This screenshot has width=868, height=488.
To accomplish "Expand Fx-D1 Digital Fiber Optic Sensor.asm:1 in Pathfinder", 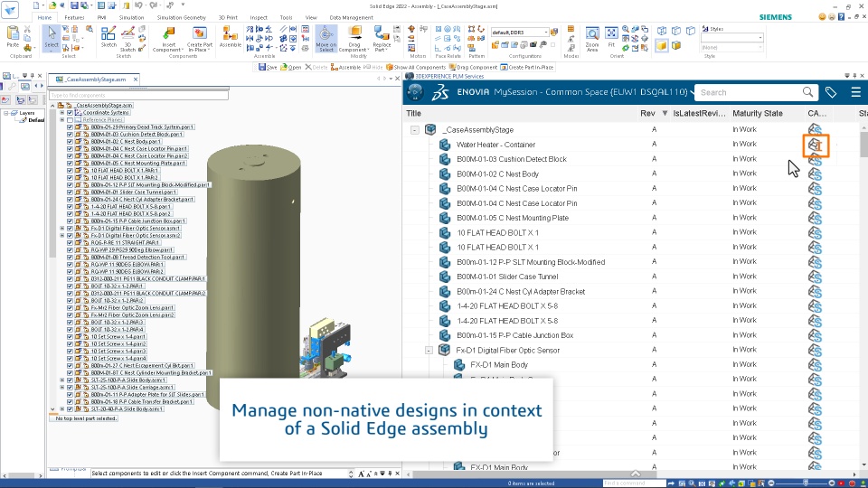I will [62, 228].
